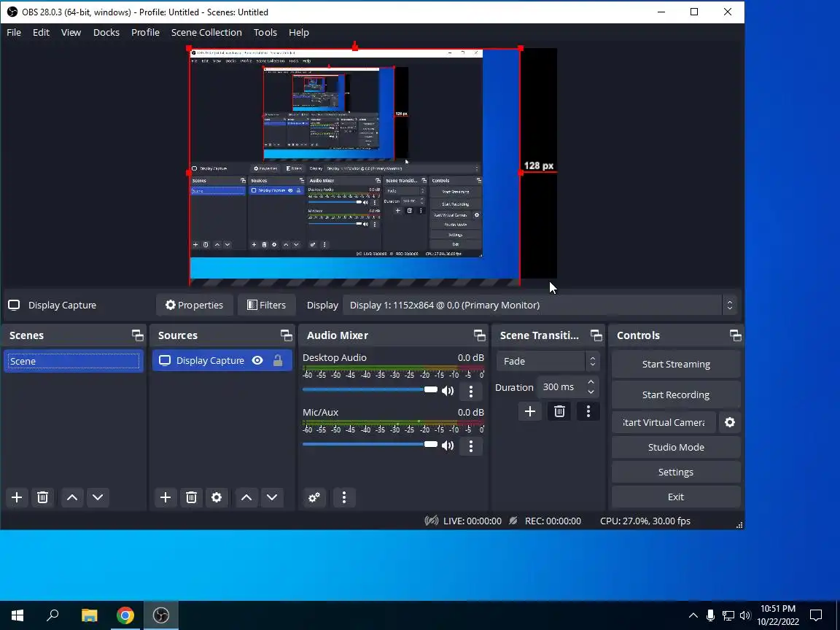Open virtual camera settings with the gear icon
840x630 pixels.
click(x=730, y=422)
